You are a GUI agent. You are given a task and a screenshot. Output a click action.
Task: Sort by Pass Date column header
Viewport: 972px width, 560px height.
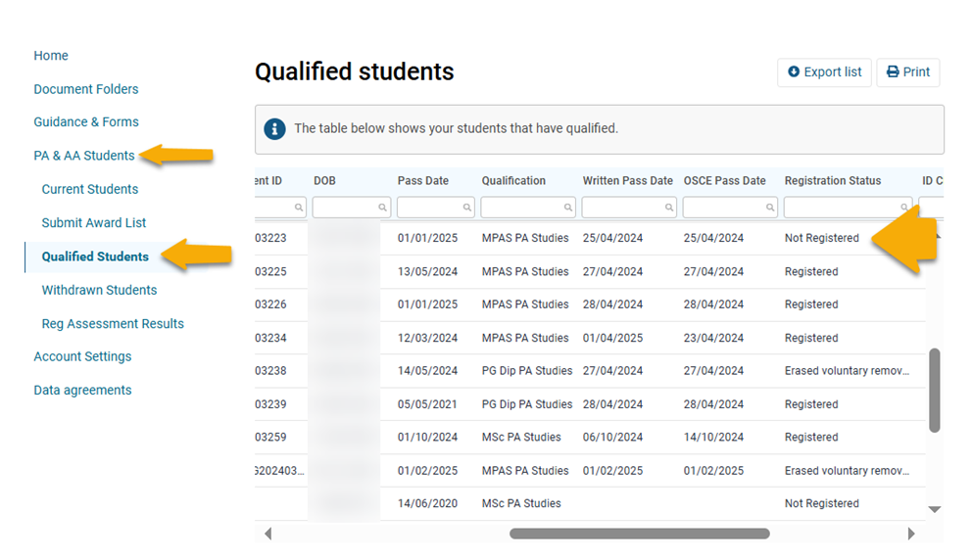coord(422,181)
